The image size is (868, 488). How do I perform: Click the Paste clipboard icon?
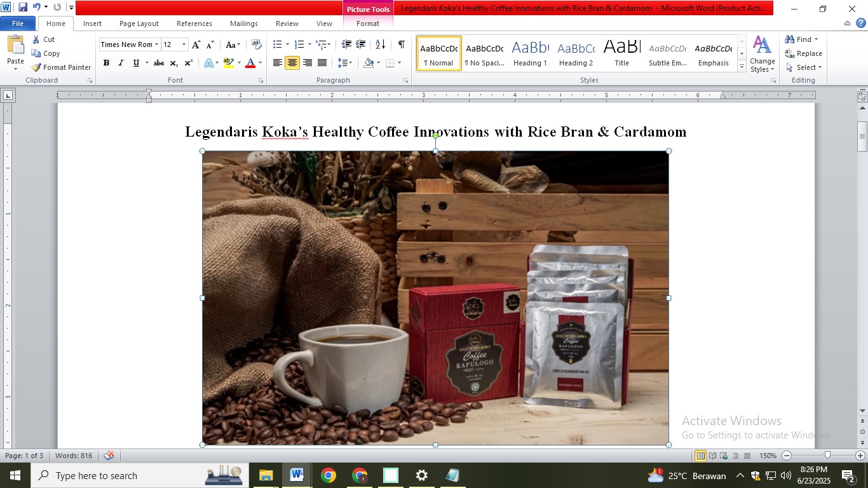click(15, 45)
